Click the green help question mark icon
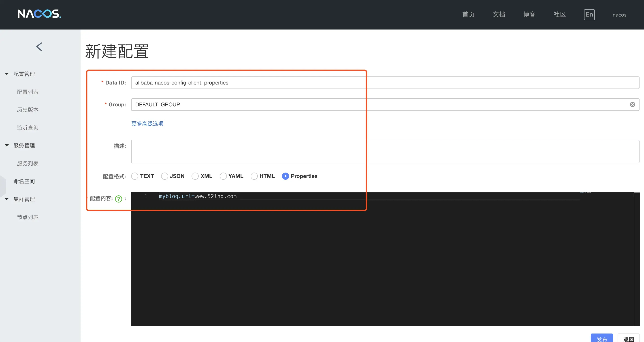644x342 pixels. pos(119,199)
